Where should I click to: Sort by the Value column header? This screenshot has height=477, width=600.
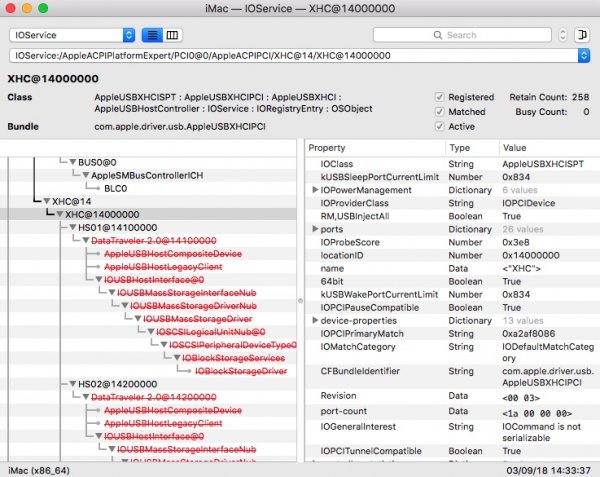pyautogui.click(x=549, y=148)
